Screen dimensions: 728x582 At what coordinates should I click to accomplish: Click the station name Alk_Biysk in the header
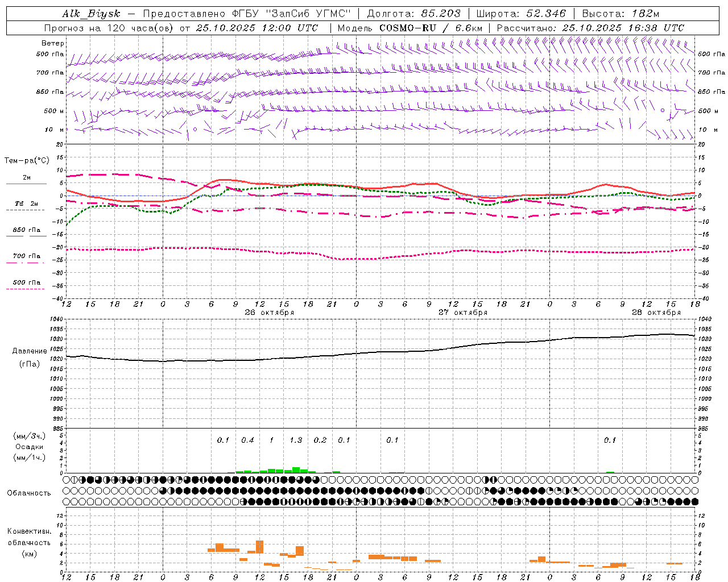click(91, 14)
